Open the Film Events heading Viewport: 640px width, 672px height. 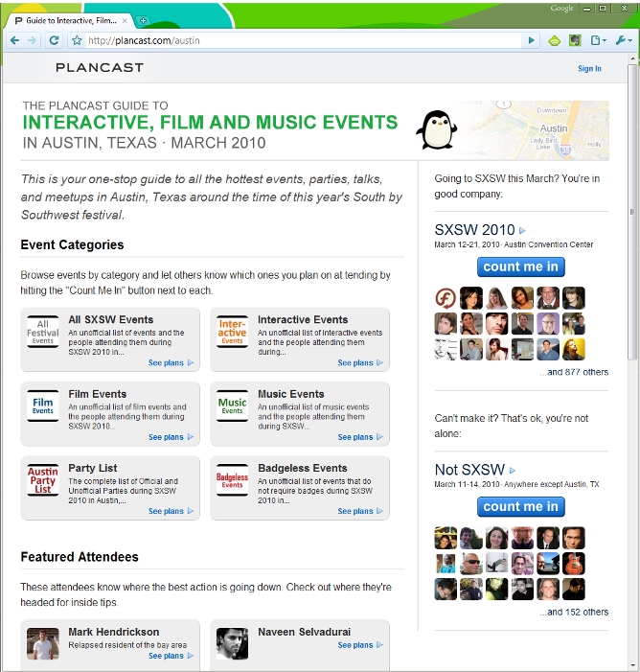coord(98,394)
